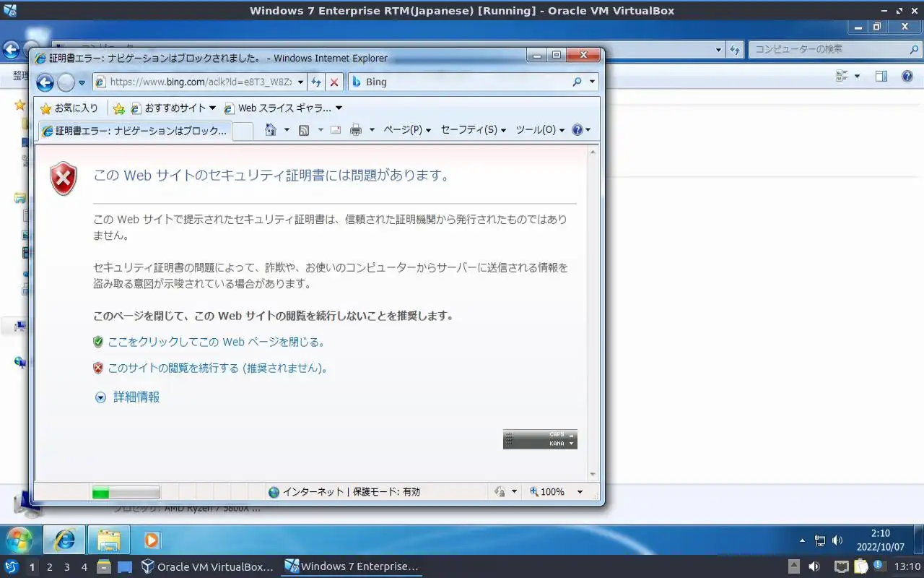Viewport: 924px width, 578px height.
Task: Click the Bing search magnifier icon
Action: (577, 82)
